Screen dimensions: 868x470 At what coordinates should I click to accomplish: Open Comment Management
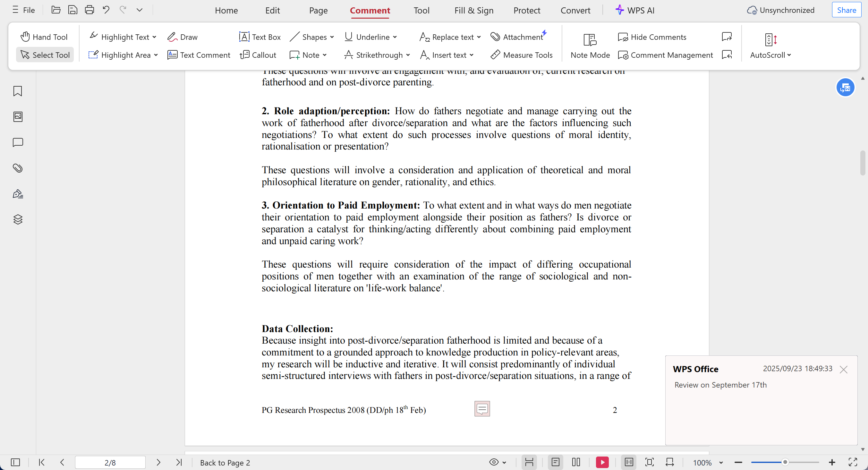pyautogui.click(x=666, y=55)
